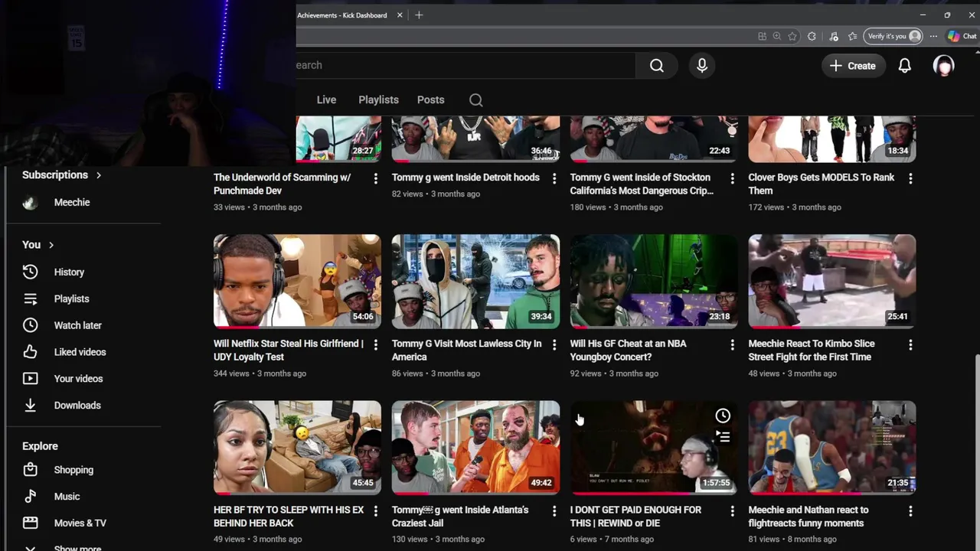Click the YouTube search input field
Screen dimensions: 980x551
coord(465,66)
